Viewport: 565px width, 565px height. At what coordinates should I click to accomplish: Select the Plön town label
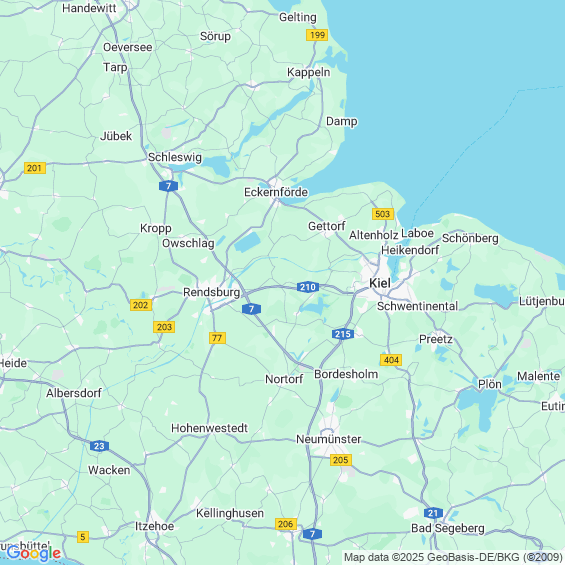pyautogui.click(x=490, y=384)
